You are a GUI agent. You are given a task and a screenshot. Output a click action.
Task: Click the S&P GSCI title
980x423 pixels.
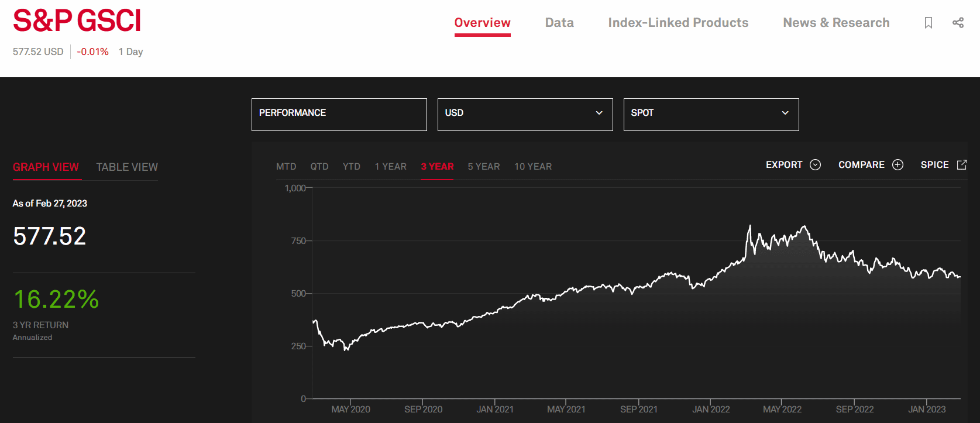[77, 21]
